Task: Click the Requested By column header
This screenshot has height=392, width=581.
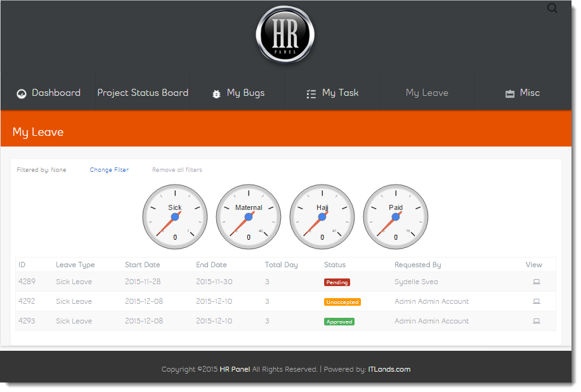Action: tap(417, 265)
